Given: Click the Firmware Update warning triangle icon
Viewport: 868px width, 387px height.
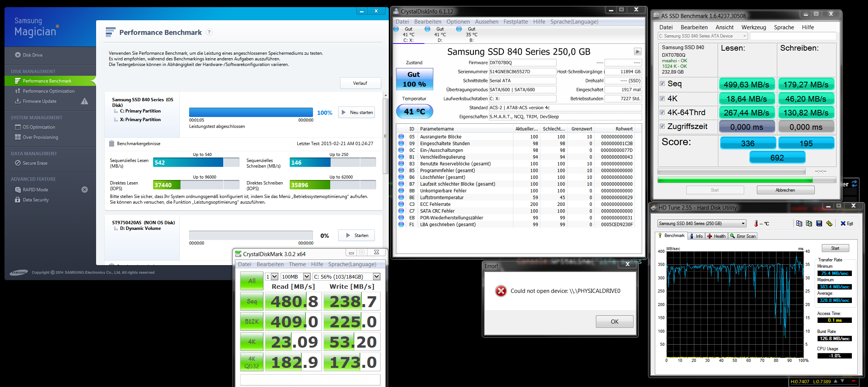Looking at the screenshot, I should pyautogui.click(x=85, y=101).
